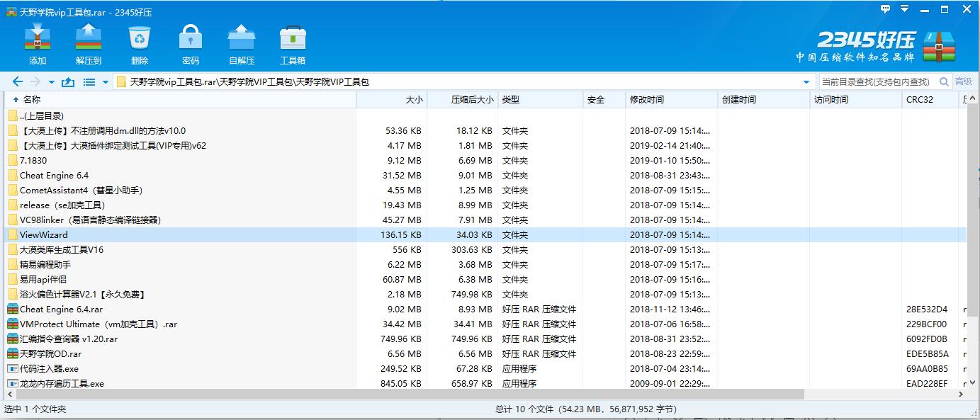Select folder 不注册调用dm.dll的方法v10.0
Viewport: 980px width, 420px height.
[485, 130]
